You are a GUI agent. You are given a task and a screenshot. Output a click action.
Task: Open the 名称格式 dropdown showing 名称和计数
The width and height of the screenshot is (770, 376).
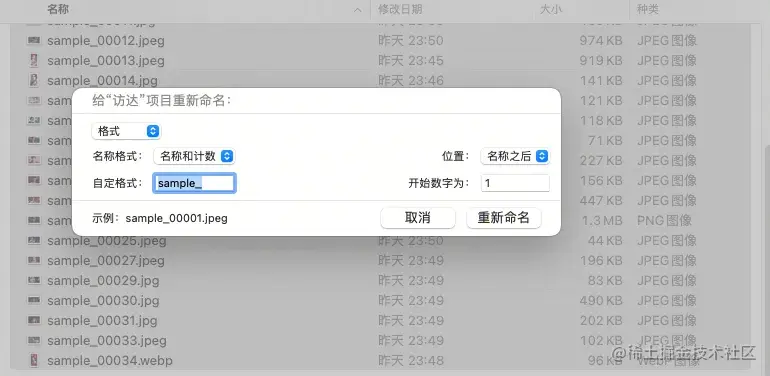pos(194,156)
